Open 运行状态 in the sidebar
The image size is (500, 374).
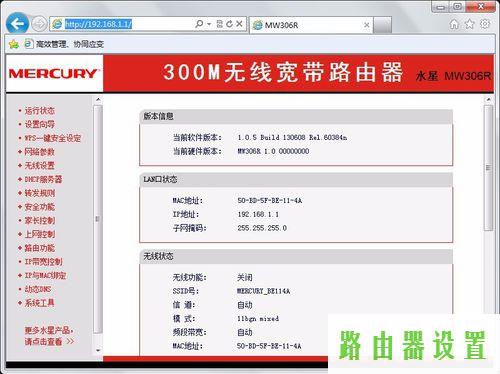click(40, 111)
